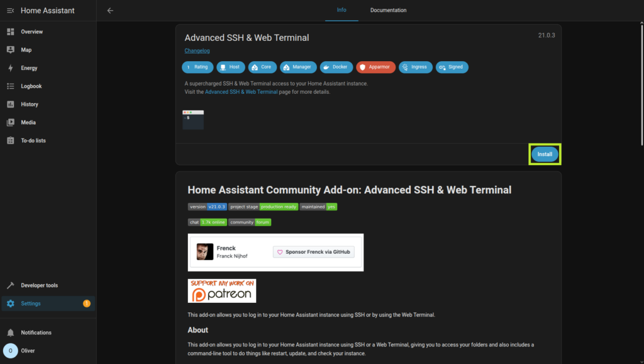Click the Settings gear icon
Image resolution: width=644 pixels, height=364 pixels.
click(x=11, y=304)
